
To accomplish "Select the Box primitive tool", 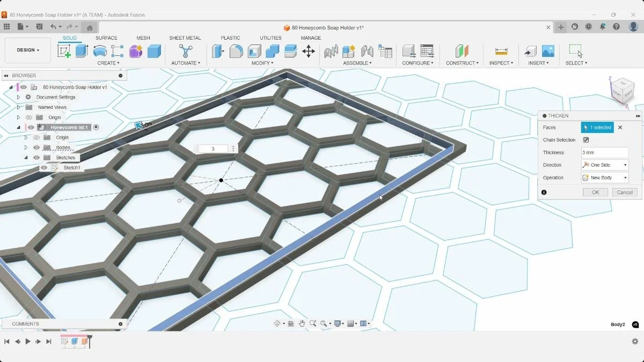I will point(154,51).
